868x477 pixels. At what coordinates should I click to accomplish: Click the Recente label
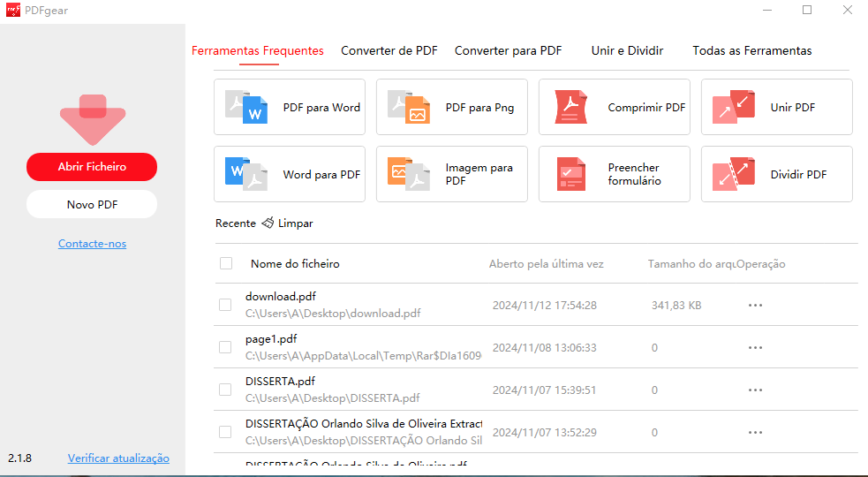point(235,223)
